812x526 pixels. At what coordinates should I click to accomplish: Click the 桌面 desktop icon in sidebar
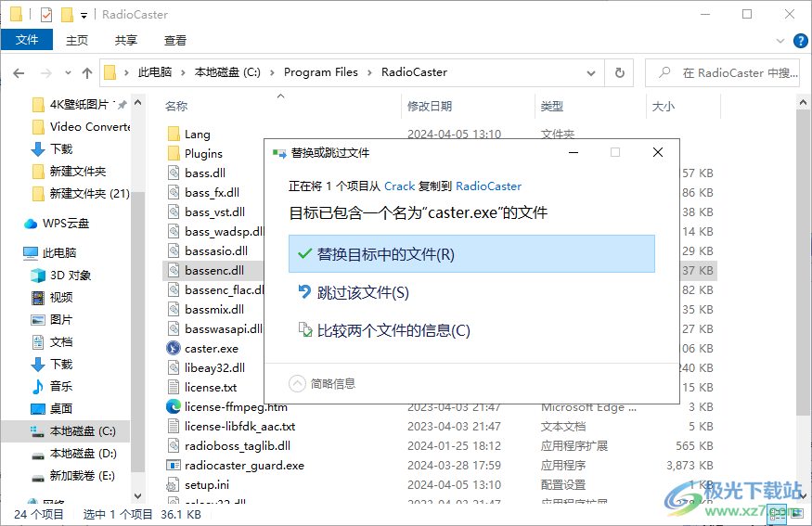pos(38,409)
